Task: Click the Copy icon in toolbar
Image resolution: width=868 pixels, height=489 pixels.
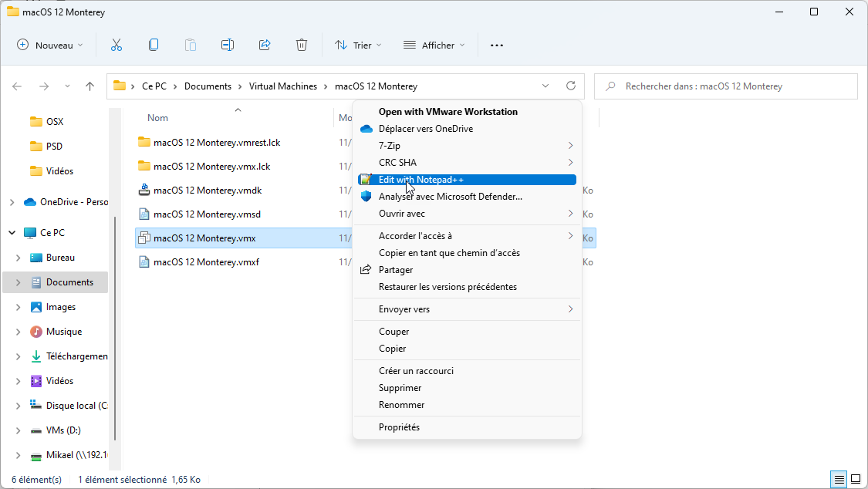Action: click(154, 46)
